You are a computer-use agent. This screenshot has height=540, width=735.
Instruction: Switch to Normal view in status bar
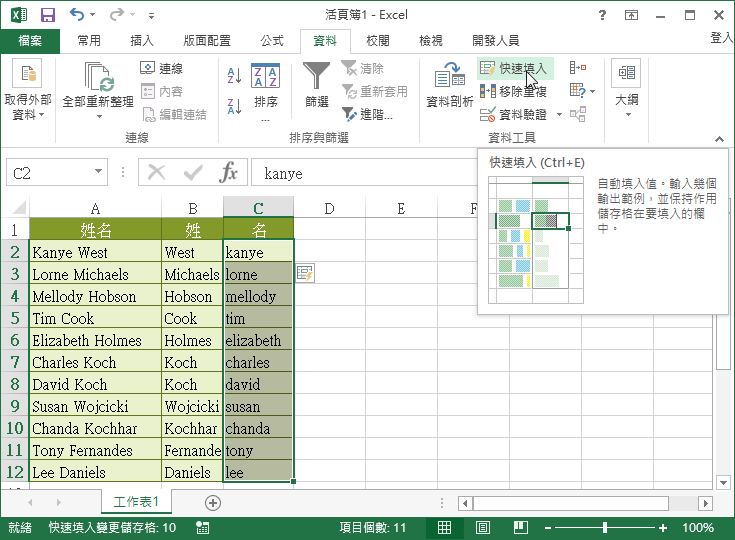point(444,528)
